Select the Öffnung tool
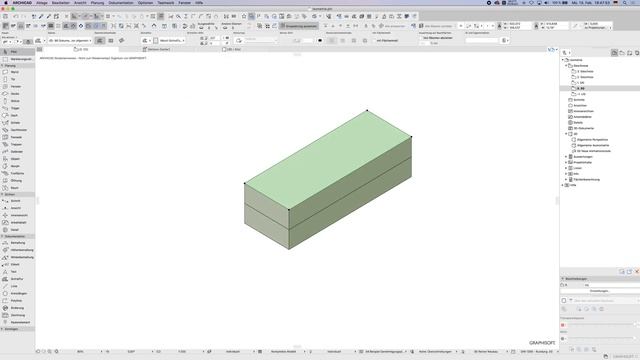This screenshot has width=640, height=360. (17, 180)
